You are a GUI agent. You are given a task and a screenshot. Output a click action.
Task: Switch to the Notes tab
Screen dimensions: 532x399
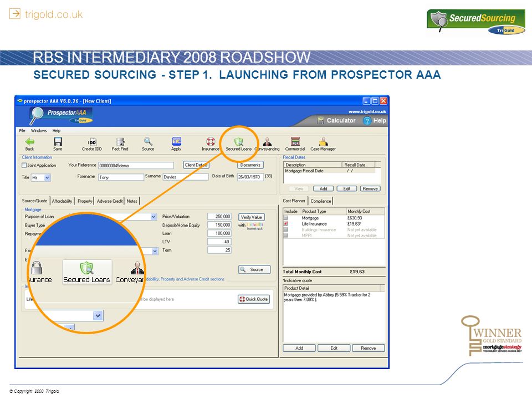pyautogui.click(x=132, y=201)
